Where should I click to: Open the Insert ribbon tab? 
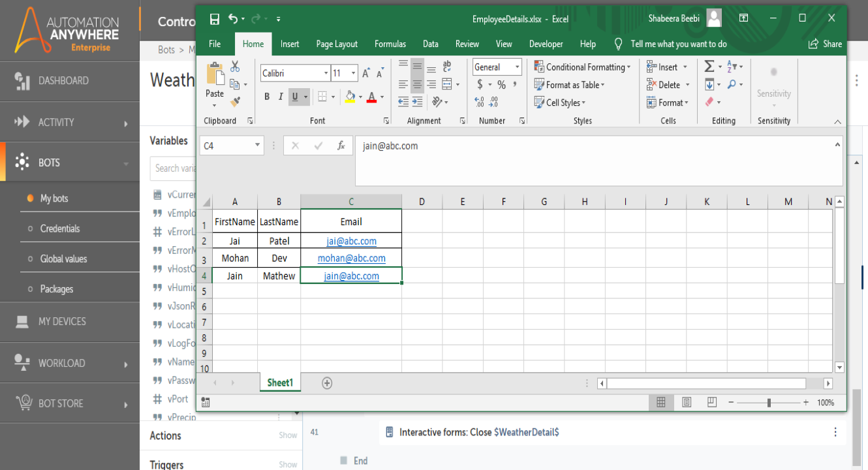[x=290, y=44]
